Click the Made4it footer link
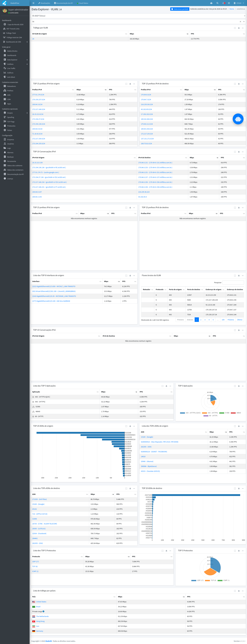The height and width of the screenshot is (644, 247). (49, 641)
